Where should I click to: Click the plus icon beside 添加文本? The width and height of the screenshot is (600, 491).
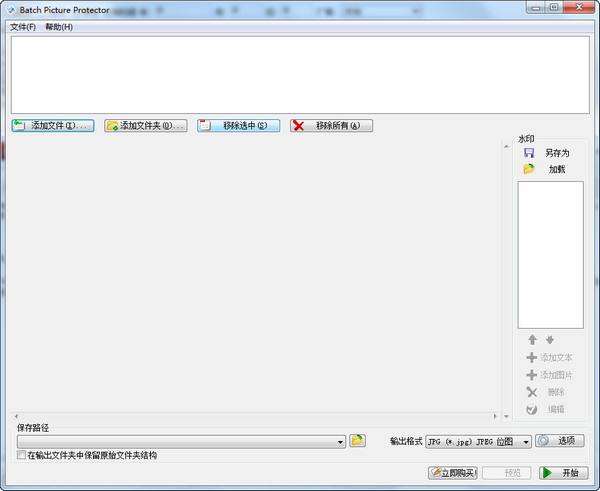point(532,357)
